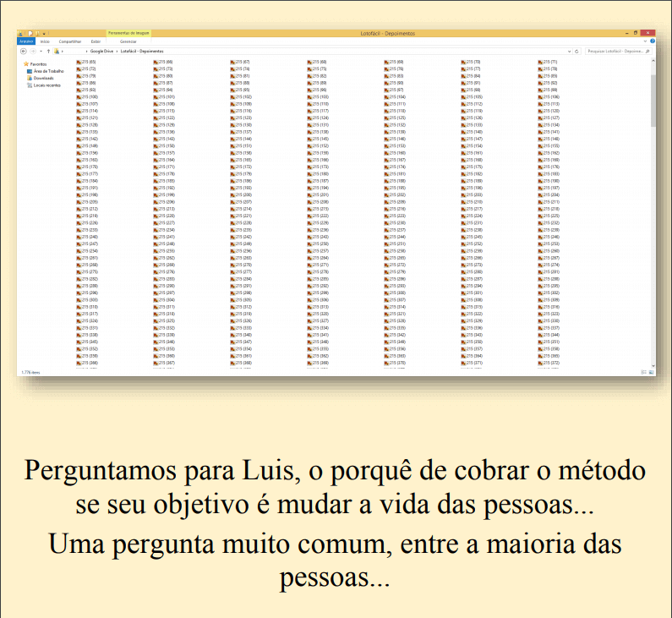Click Google Drive in the breadcrumb path
The width and height of the screenshot is (672, 618).
coord(101,52)
